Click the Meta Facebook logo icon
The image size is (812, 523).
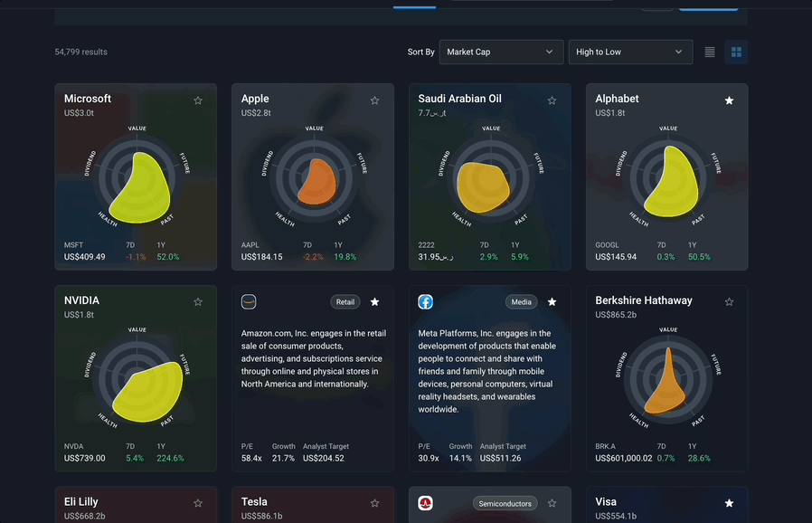426,301
